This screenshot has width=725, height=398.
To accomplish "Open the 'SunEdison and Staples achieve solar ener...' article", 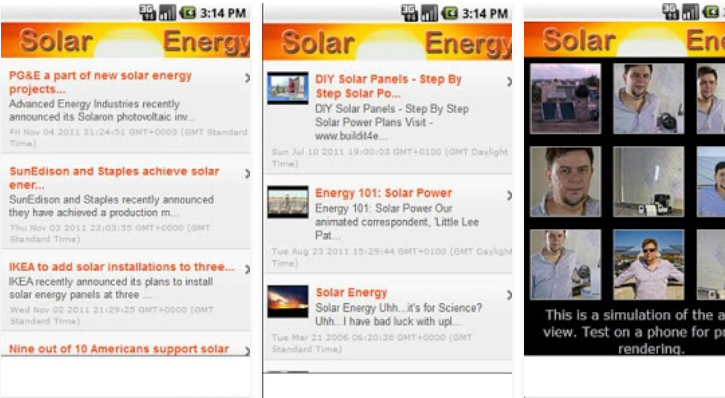I will tap(114, 178).
